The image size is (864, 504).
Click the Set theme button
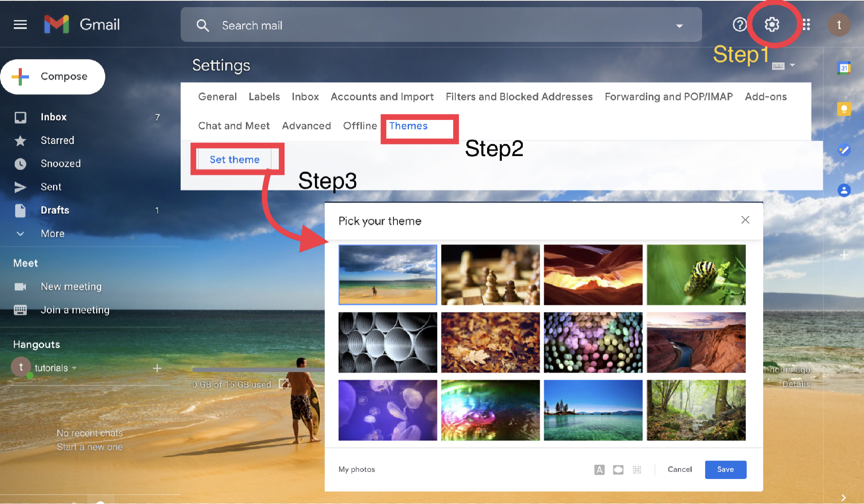[x=235, y=159]
